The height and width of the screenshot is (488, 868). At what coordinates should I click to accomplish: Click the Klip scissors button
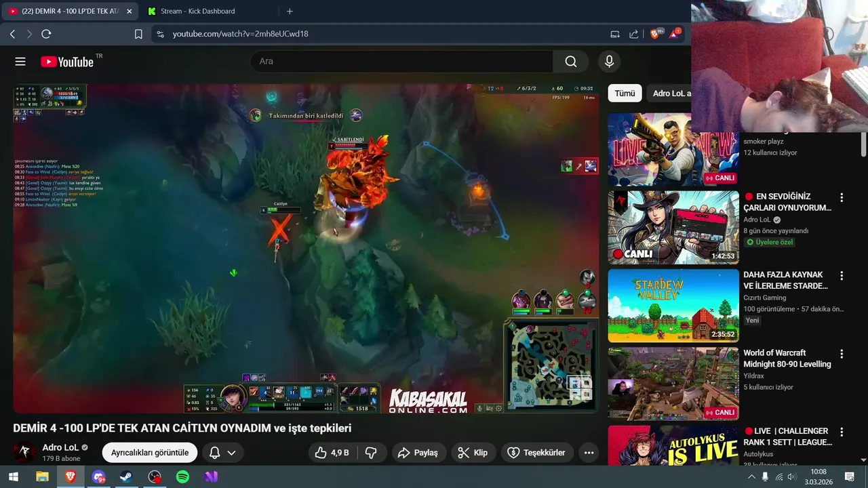pyautogui.click(x=473, y=453)
